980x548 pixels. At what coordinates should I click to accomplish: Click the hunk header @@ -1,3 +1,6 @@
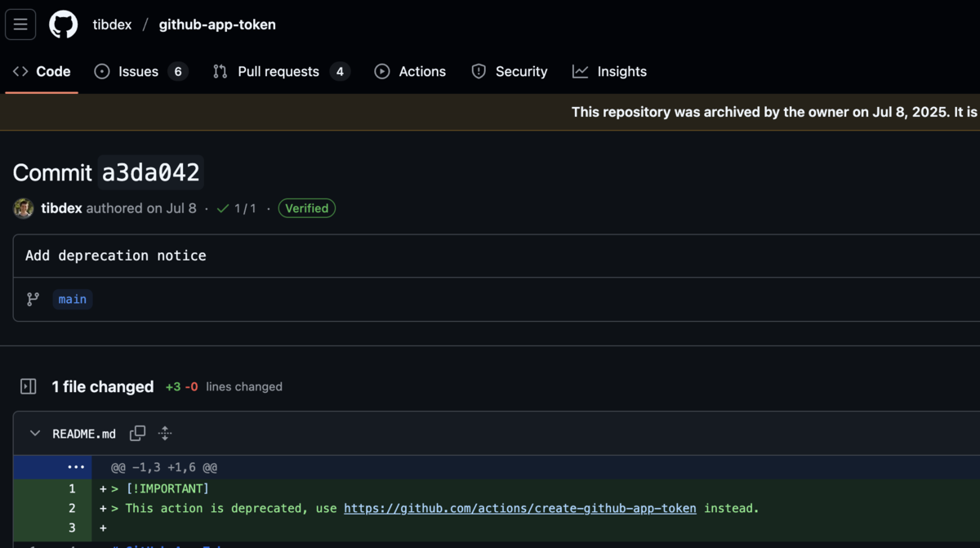click(x=164, y=468)
